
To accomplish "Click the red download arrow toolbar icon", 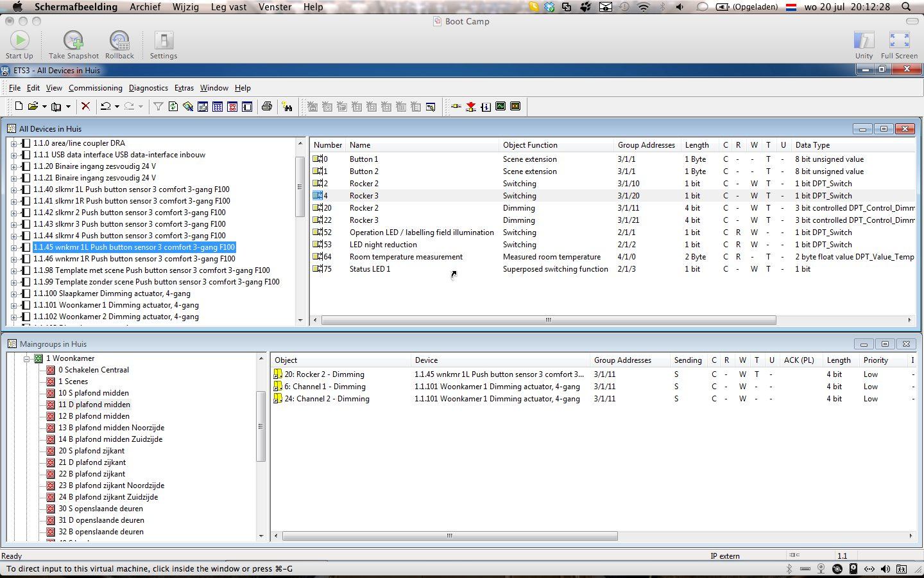I will pyautogui.click(x=471, y=107).
